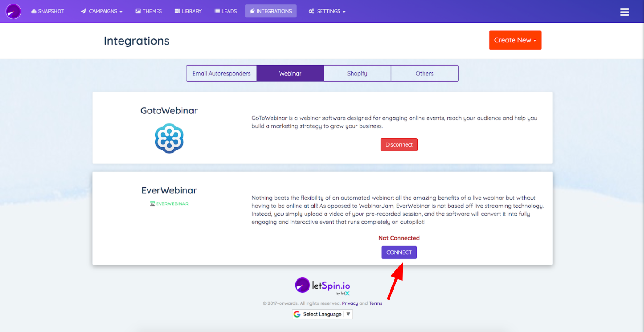Click the Google icon in language selector
This screenshot has width=644, height=332.
tap(297, 314)
